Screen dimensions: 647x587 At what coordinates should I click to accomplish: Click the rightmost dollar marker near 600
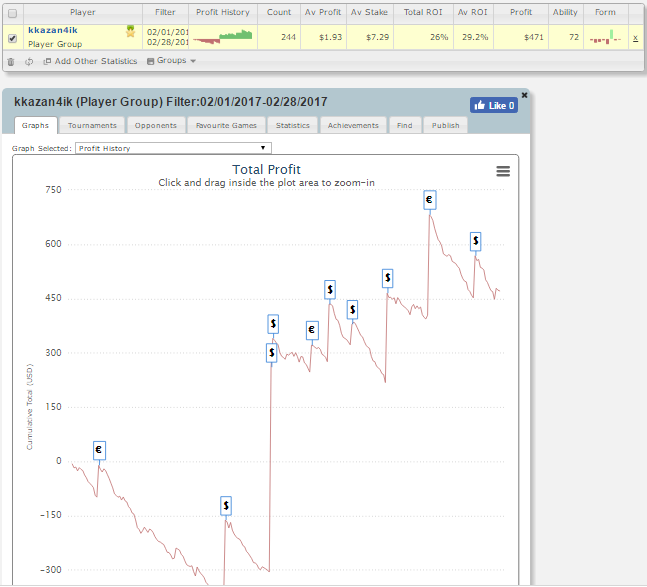(475, 241)
